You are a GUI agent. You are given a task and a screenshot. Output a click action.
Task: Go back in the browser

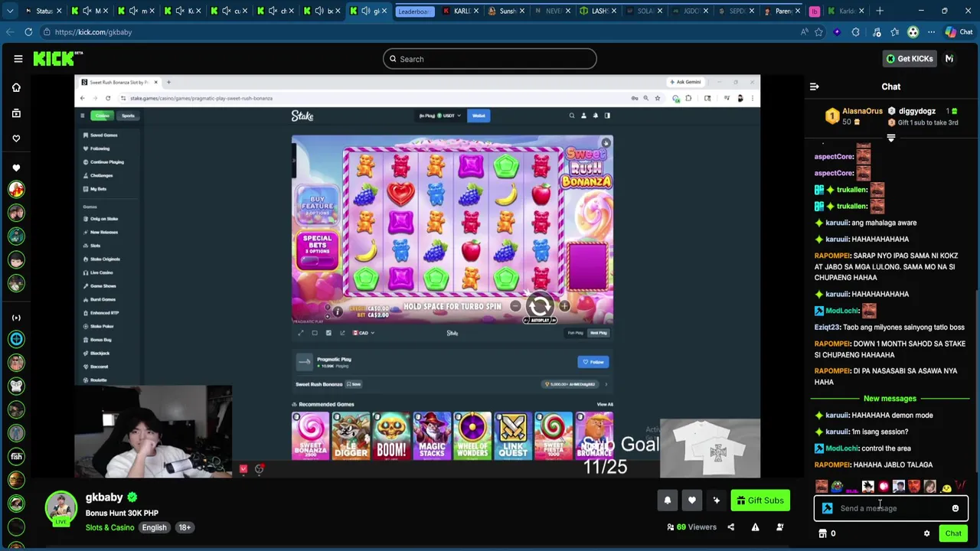tap(9, 32)
